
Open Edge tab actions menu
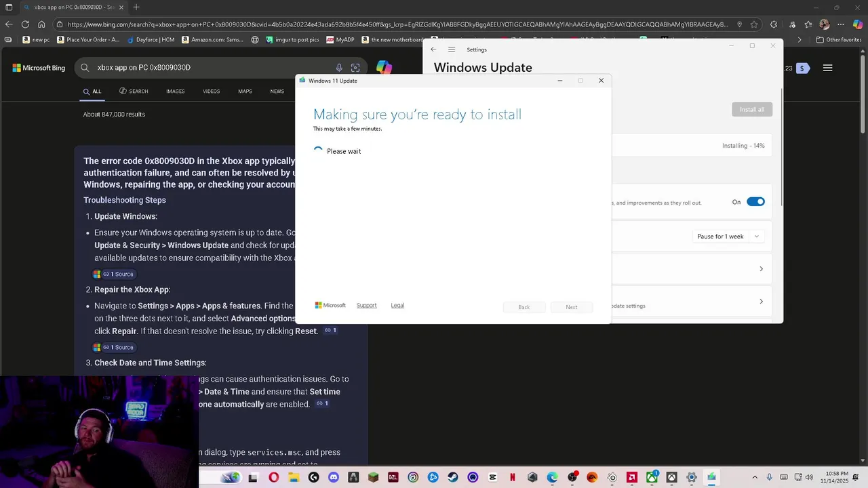[9, 7]
